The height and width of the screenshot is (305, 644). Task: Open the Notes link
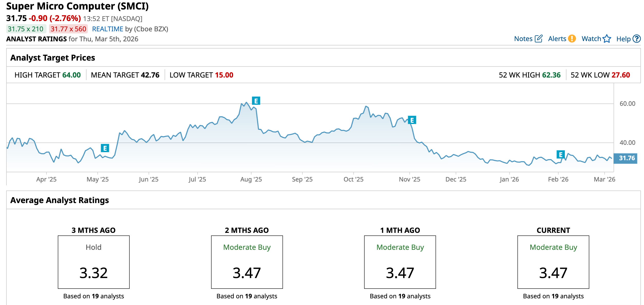pyautogui.click(x=523, y=39)
